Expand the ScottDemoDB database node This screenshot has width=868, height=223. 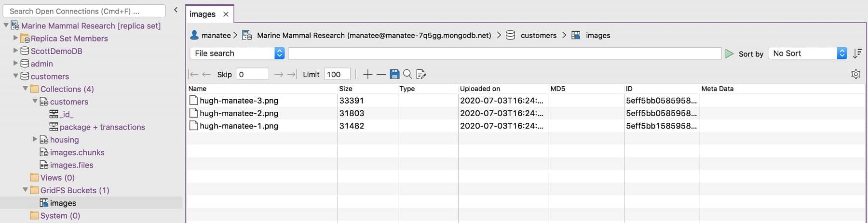coord(15,51)
